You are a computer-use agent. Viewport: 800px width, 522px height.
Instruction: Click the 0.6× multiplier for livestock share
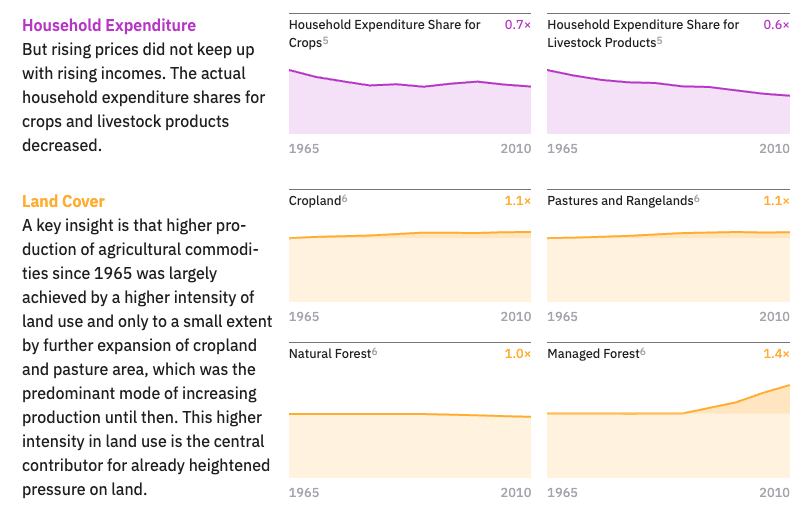click(776, 25)
